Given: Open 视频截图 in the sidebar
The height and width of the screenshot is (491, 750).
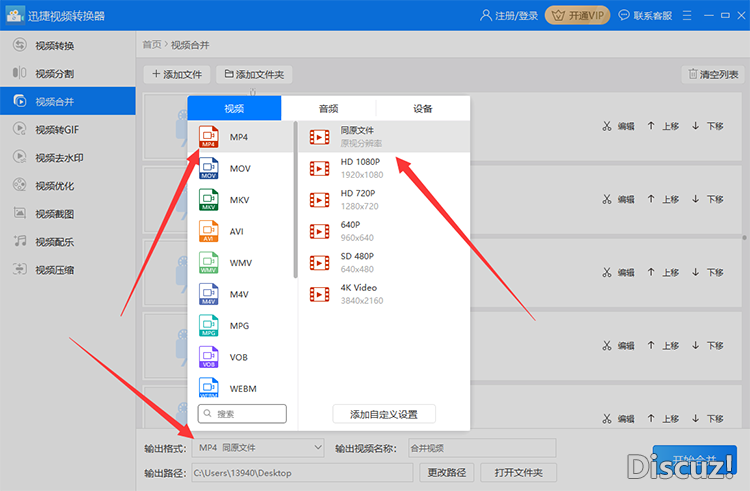Looking at the screenshot, I should [x=67, y=214].
